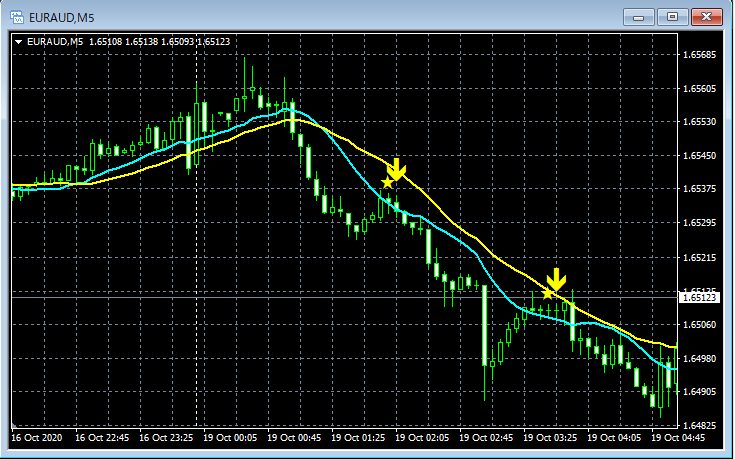This screenshot has width=735, height=459.
Task: Click the 19 Oct 04:05 time axis label
Action: coord(614,438)
